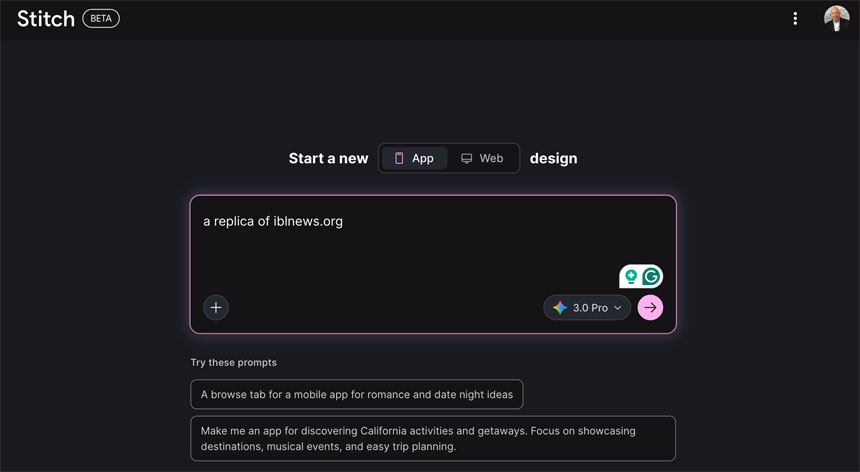Click the green lightbulb suggestion icon

[631, 277]
